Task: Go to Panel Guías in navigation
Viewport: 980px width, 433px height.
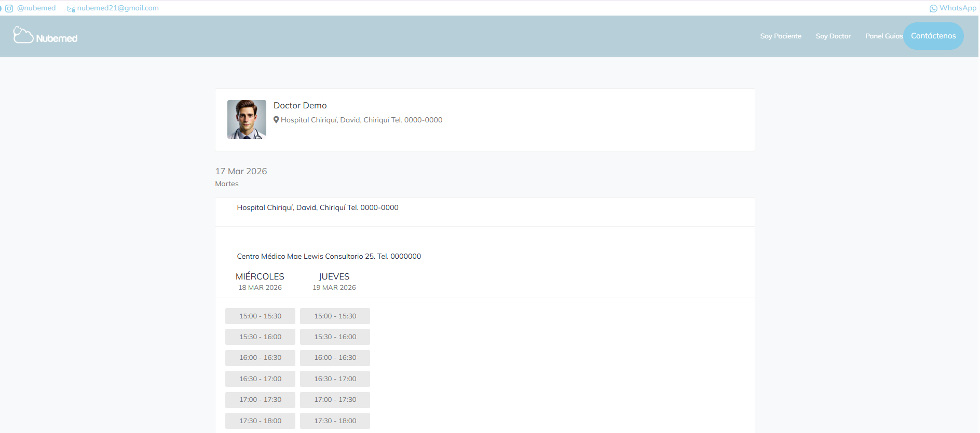Action: click(x=883, y=36)
